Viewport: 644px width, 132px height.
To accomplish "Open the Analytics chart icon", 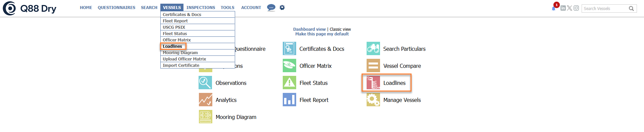I will click(x=205, y=100).
